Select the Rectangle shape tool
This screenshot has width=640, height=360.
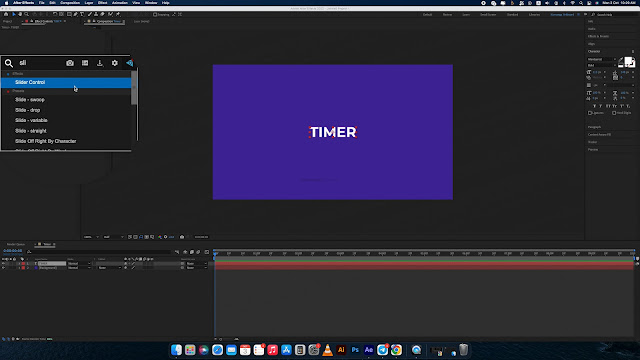69,14
